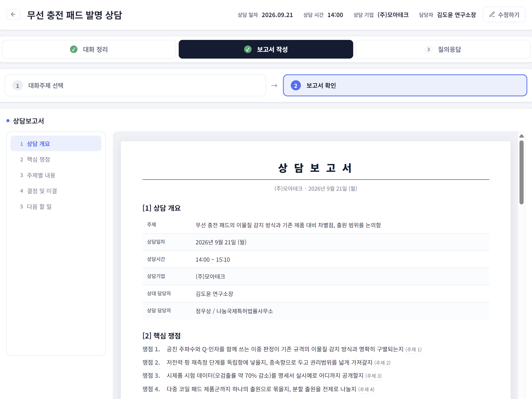532x399 pixels.
Task: Open the (주제 3) reference link
Action: coord(373,376)
